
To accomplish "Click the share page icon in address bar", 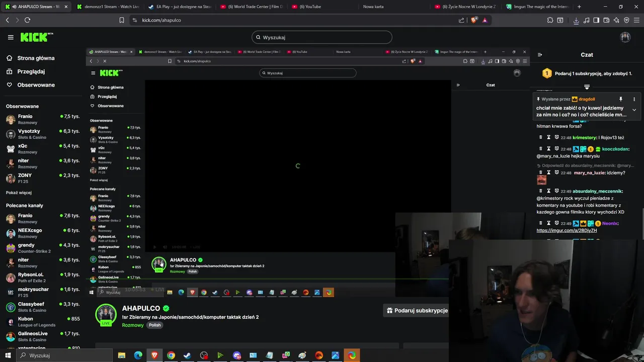I will pyautogui.click(x=461, y=20).
